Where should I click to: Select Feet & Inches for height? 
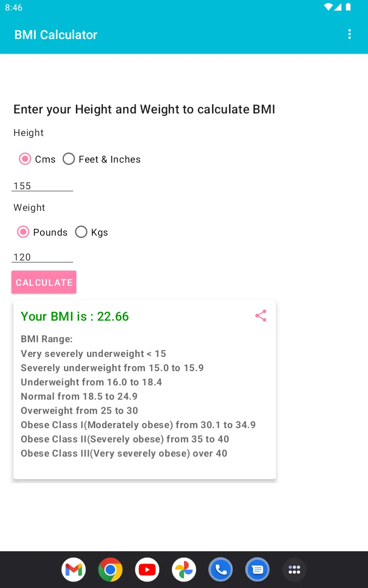tap(69, 159)
